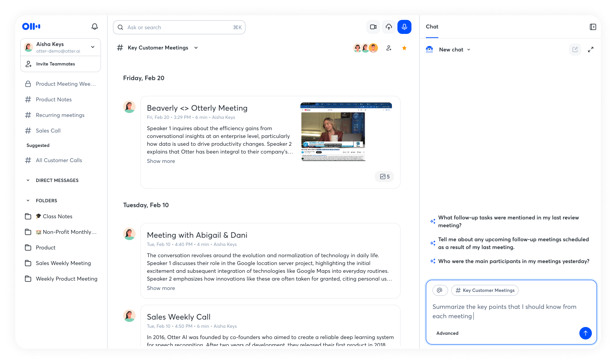
Task: Click the upload cloud icon
Action: pyautogui.click(x=389, y=27)
